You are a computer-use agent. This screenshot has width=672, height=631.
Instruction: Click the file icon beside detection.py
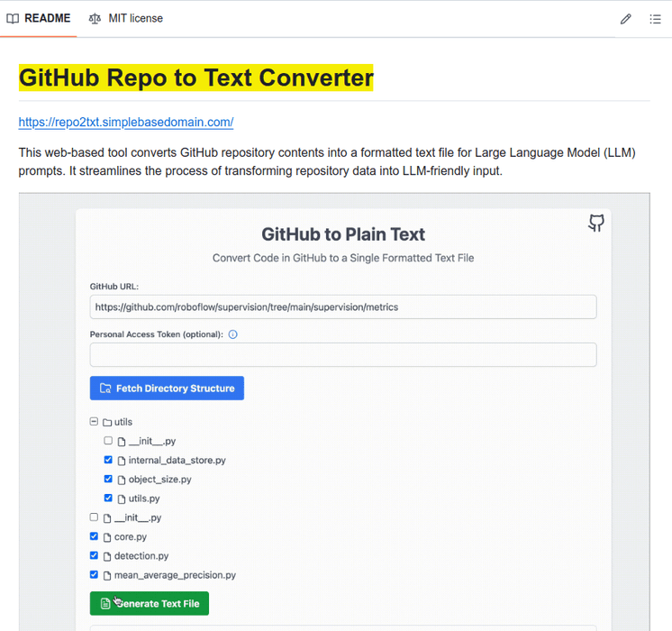pos(107,556)
